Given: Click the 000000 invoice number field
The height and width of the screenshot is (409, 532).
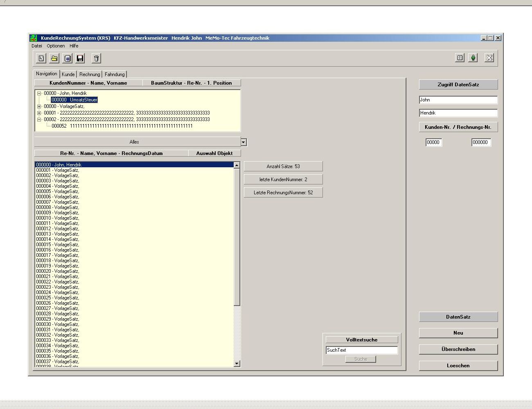Looking at the screenshot, I should pyautogui.click(x=481, y=142).
